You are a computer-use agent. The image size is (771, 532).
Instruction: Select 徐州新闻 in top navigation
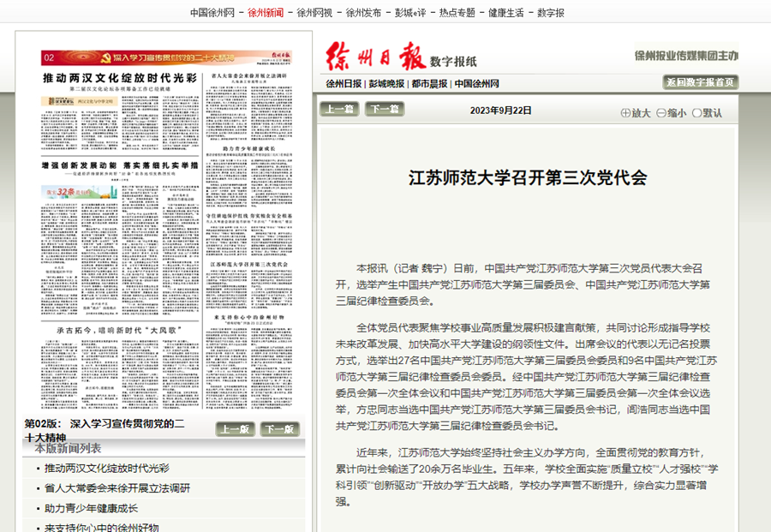tap(266, 13)
